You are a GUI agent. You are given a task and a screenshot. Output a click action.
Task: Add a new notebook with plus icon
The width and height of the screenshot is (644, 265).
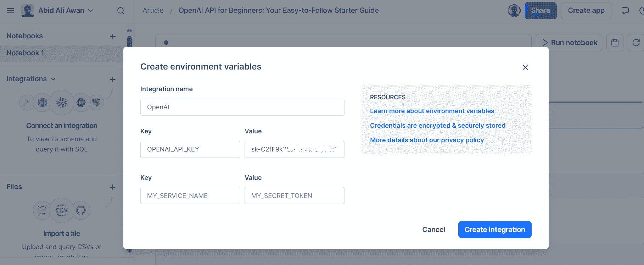[x=113, y=36]
